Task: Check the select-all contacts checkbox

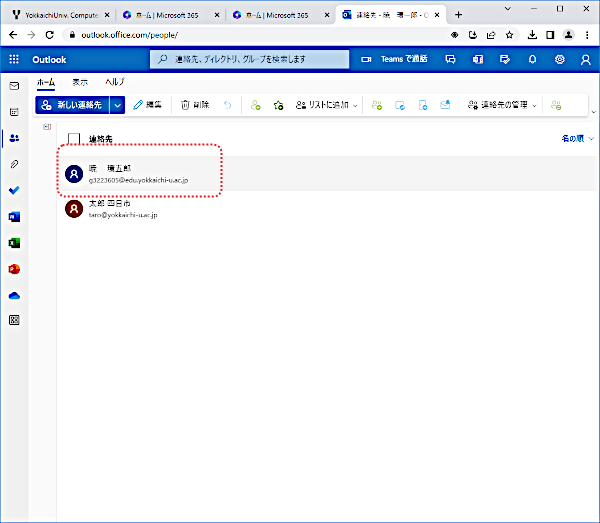Action: pos(74,138)
